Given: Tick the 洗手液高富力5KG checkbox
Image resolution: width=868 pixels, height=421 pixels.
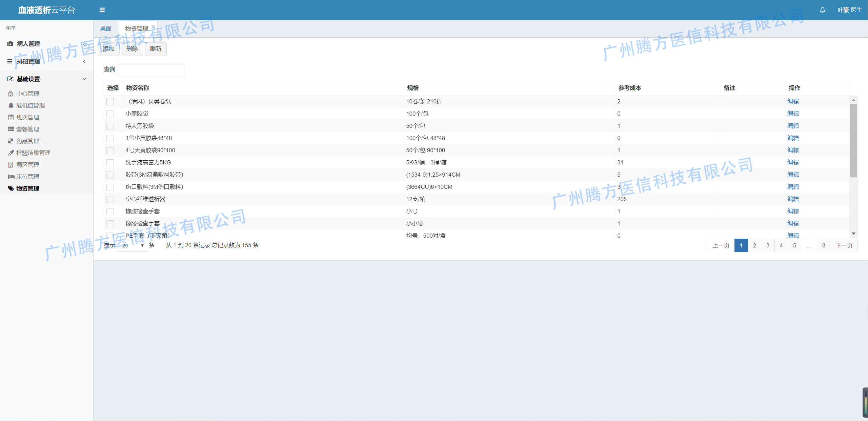Looking at the screenshot, I should 110,163.
